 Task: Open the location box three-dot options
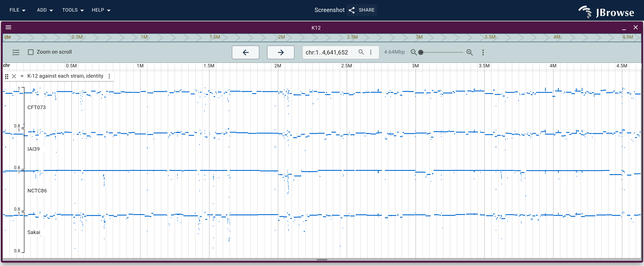371,52
